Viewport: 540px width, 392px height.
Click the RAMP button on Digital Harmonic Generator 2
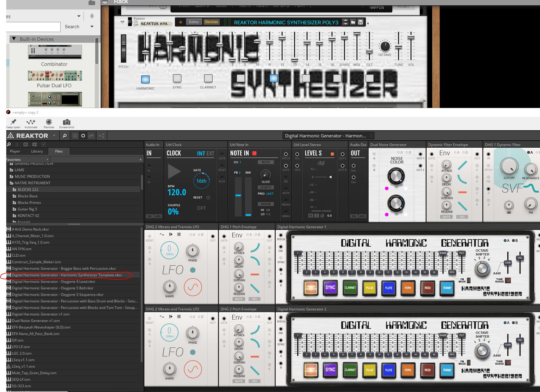pos(447,370)
